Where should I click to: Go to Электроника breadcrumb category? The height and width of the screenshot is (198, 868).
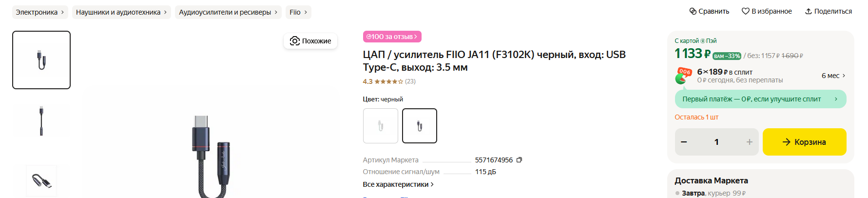39,12
